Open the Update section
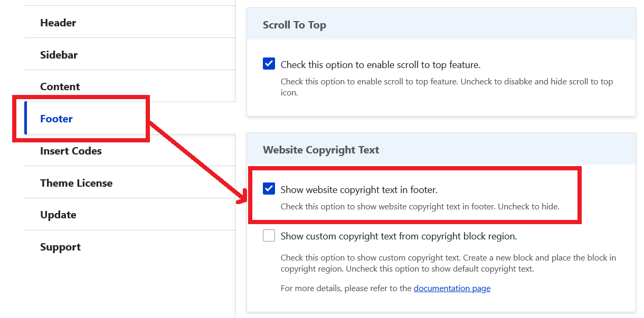This screenshot has width=644, height=318. (x=58, y=215)
